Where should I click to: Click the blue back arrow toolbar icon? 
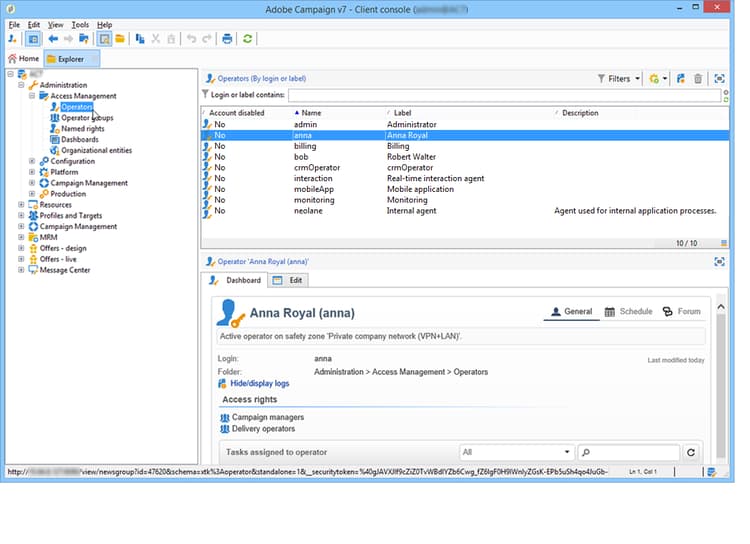tap(53, 39)
